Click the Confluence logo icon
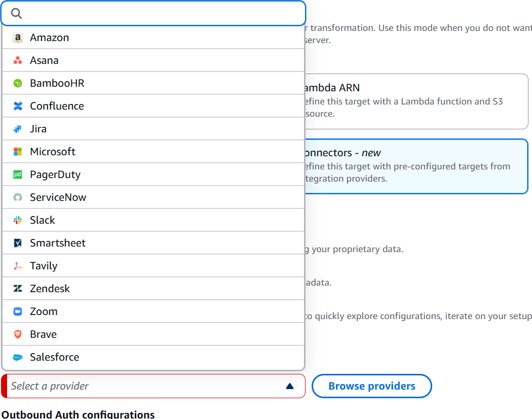Image resolution: width=532 pixels, height=419 pixels. 18,106
